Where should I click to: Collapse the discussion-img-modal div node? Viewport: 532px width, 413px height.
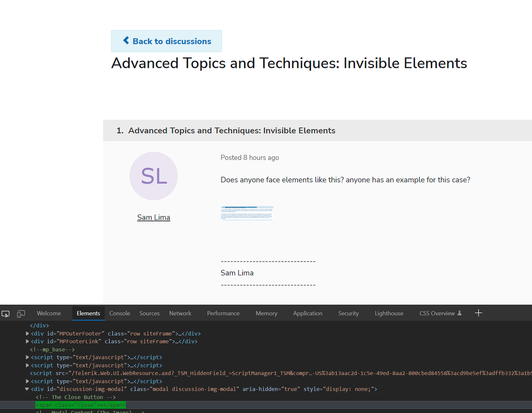pos(28,390)
